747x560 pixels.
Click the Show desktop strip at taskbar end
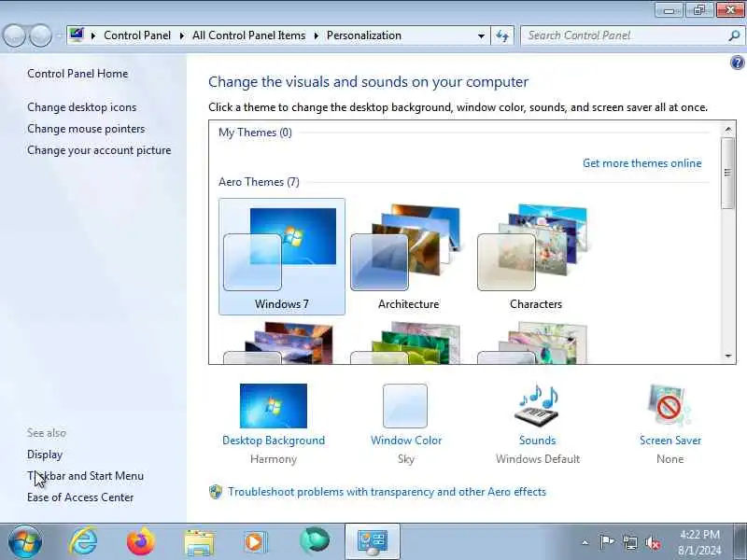click(741, 541)
